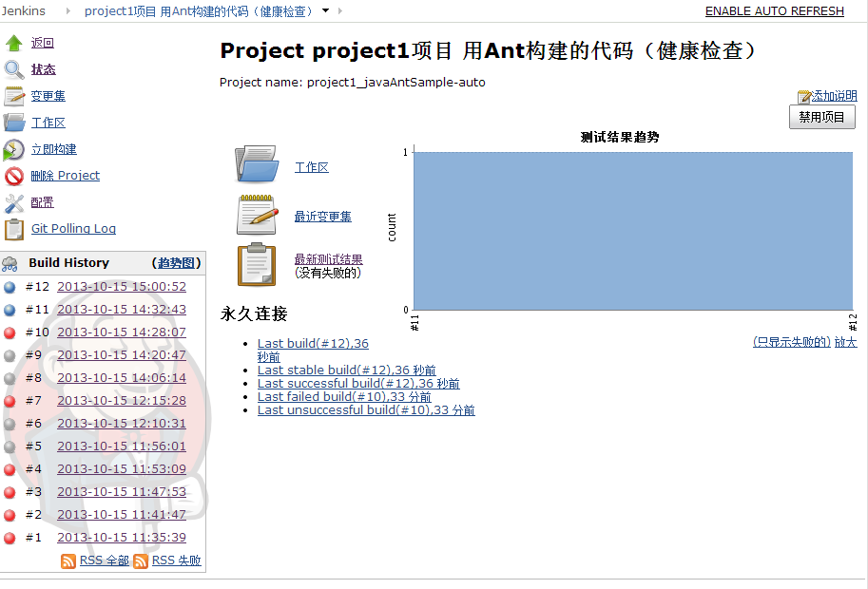Select 删除 Project in the sidebar
868x589 pixels.
[x=66, y=176]
